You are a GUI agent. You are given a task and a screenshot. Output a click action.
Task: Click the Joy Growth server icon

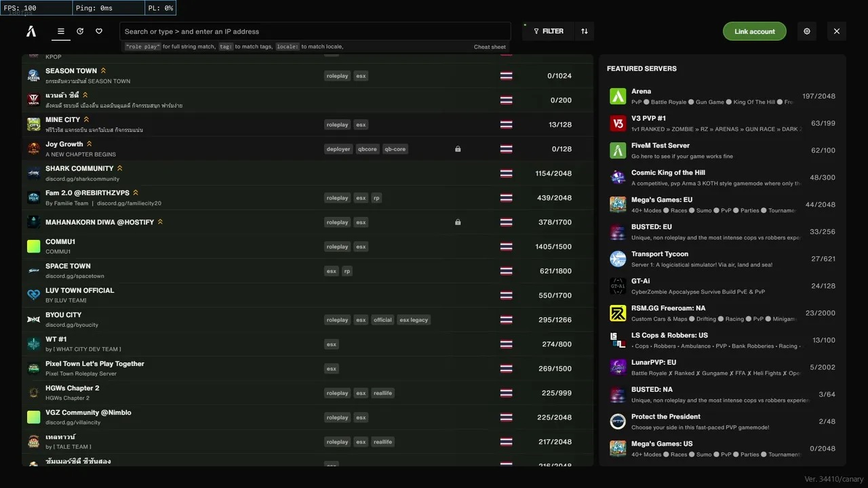click(x=34, y=149)
